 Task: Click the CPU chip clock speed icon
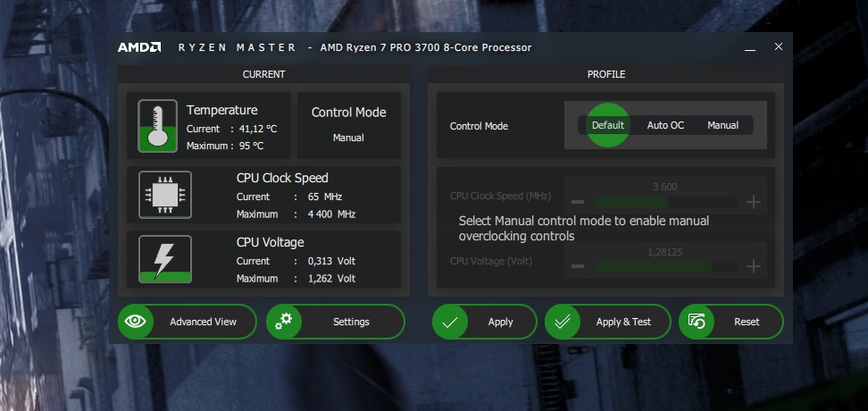tap(165, 195)
